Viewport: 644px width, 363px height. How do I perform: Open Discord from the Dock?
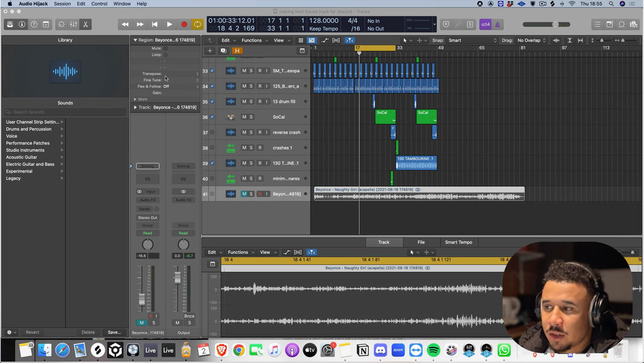(x=380, y=350)
